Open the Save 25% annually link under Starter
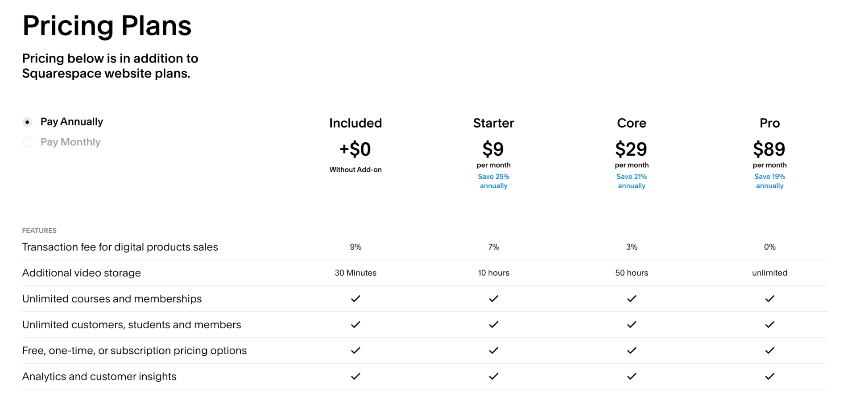Viewport: 868px width, 397px height. 493,181
